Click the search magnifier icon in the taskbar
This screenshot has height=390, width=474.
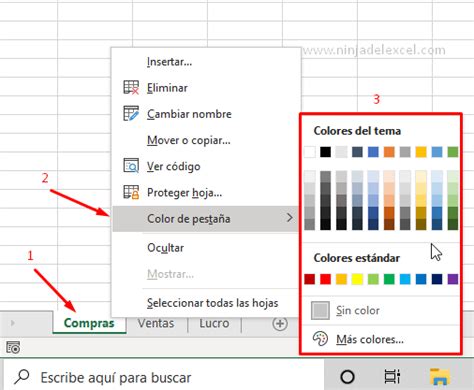pos(22,377)
